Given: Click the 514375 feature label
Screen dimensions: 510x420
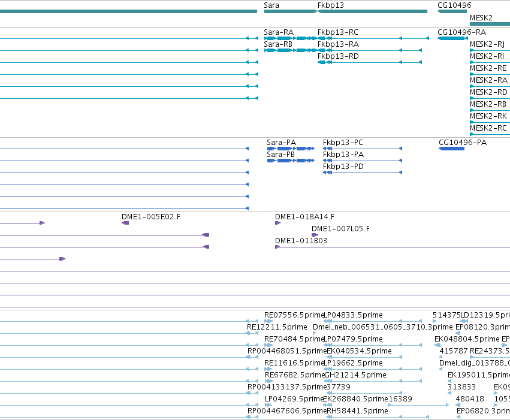Looking at the screenshot, I should (446, 315).
